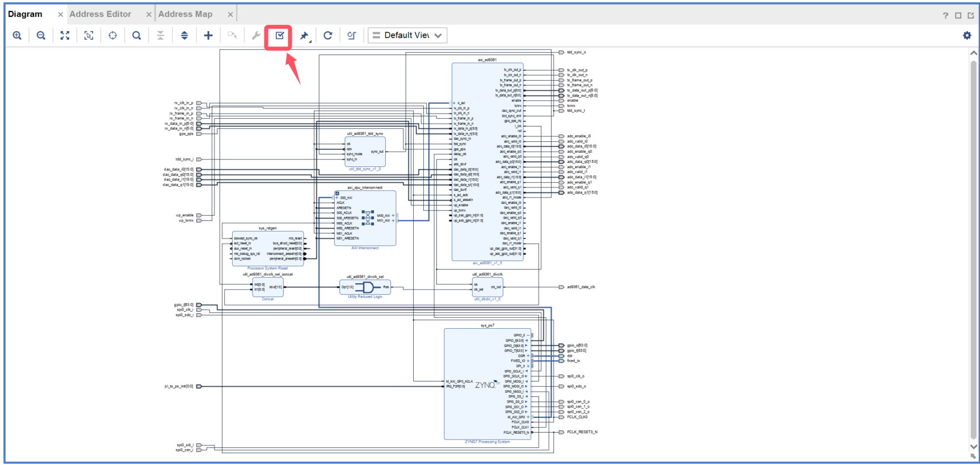Click the help question mark button

pyautogui.click(x=945, y=15)
